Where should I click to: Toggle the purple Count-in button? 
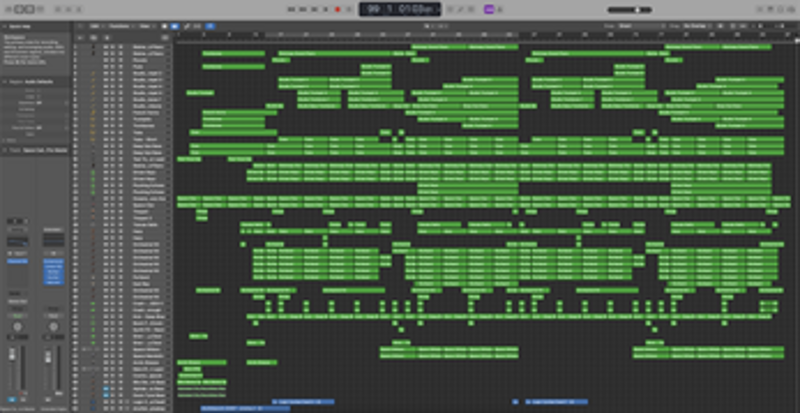(489, 9)
